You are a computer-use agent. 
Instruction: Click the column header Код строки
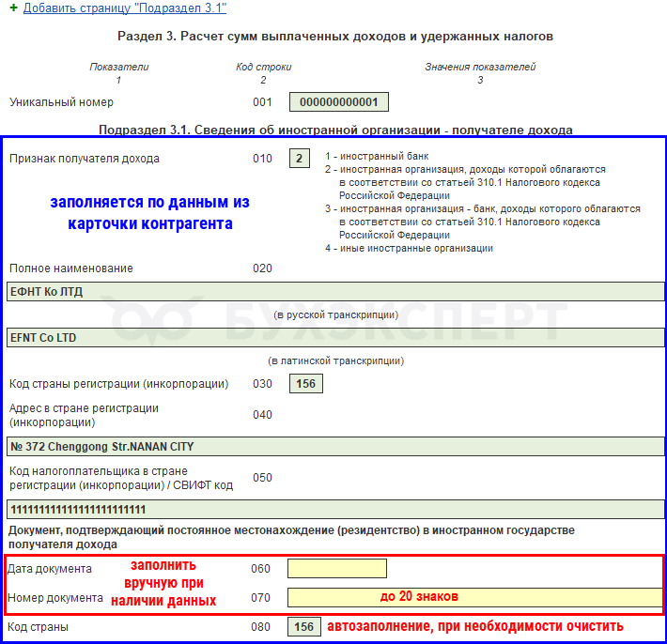coord(263,67)
